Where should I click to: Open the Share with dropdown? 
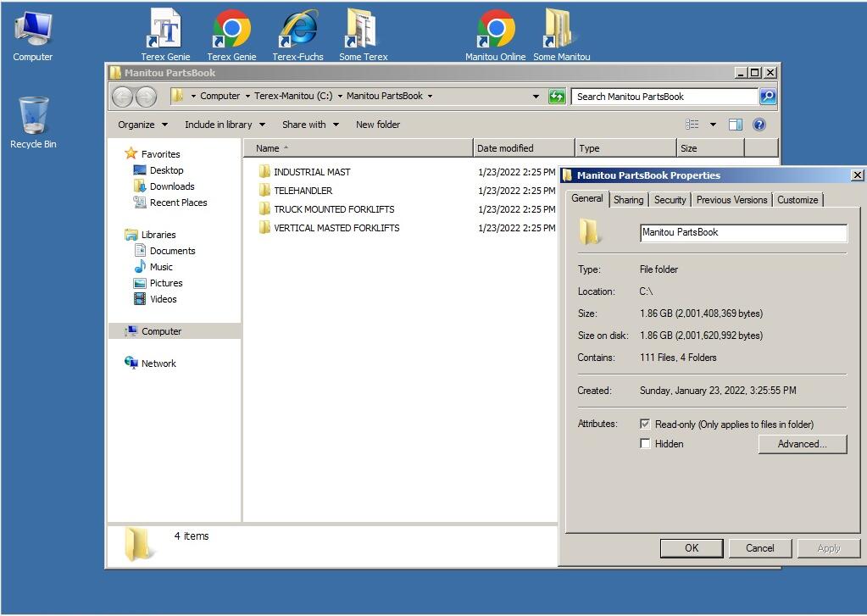point(310,125)
